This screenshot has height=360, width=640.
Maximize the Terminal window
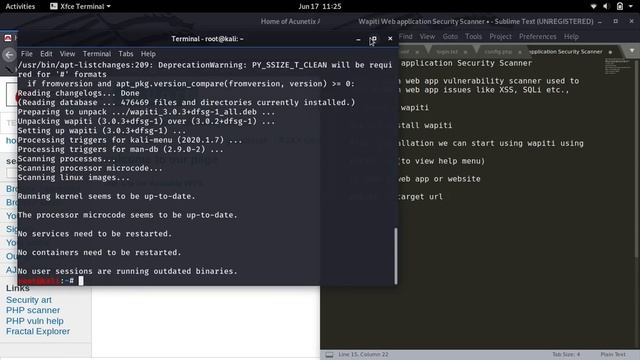(x=373, y=39)
